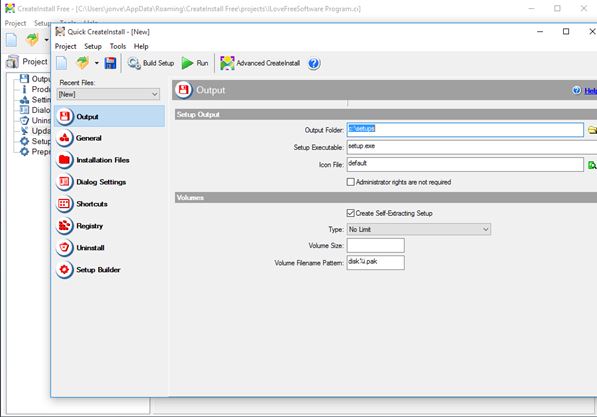Click the large Output header icon

tap(184, 90)
